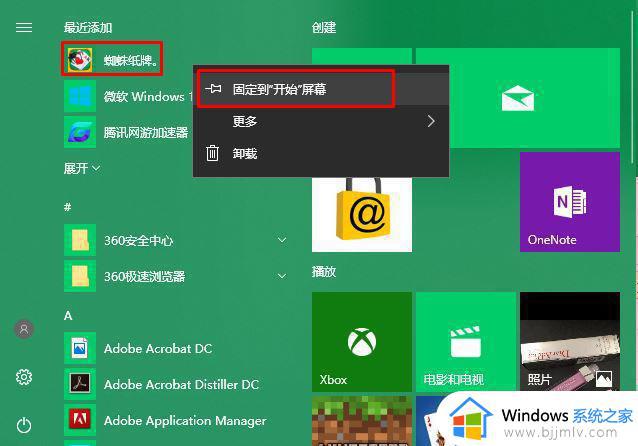Open Settings gear icon
Viewport: 638px width, 446px height.
click(x=24, y=377)
